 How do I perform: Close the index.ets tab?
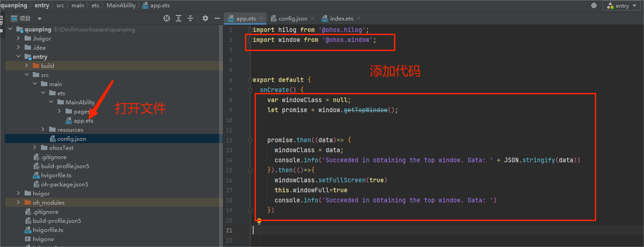click(x=358, y=18)
